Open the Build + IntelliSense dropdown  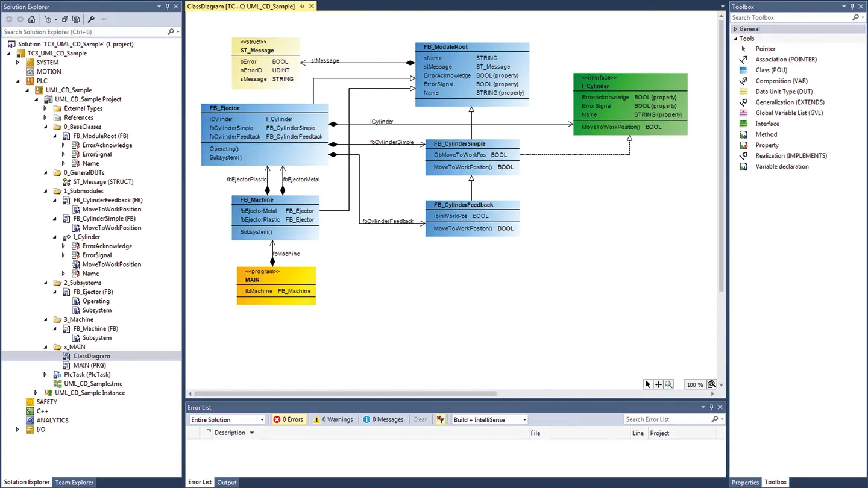[489, 419]
